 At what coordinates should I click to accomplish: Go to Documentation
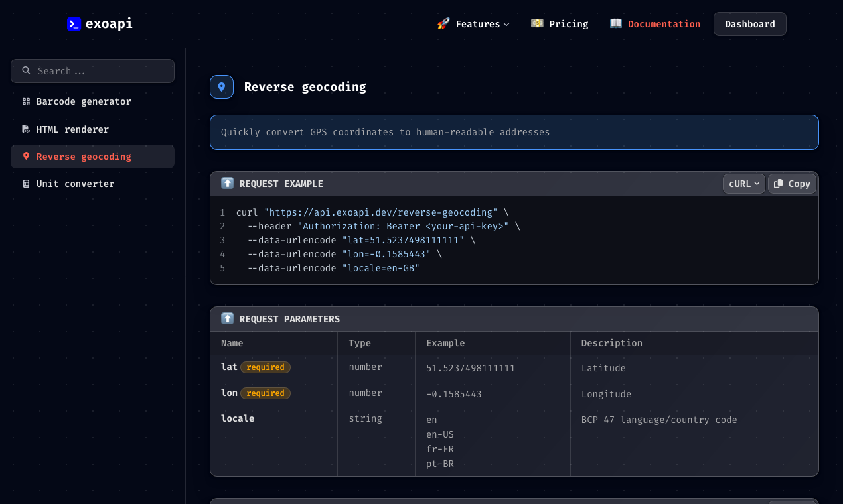[x=655, y=24]
